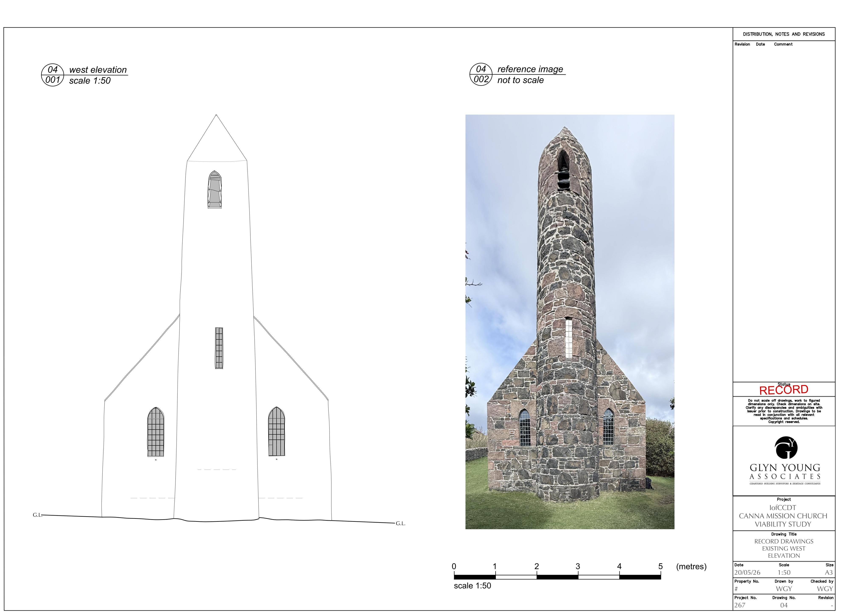
Task: Click the 'scale 1:50' label under west elevation
Action: coord(90,81)
